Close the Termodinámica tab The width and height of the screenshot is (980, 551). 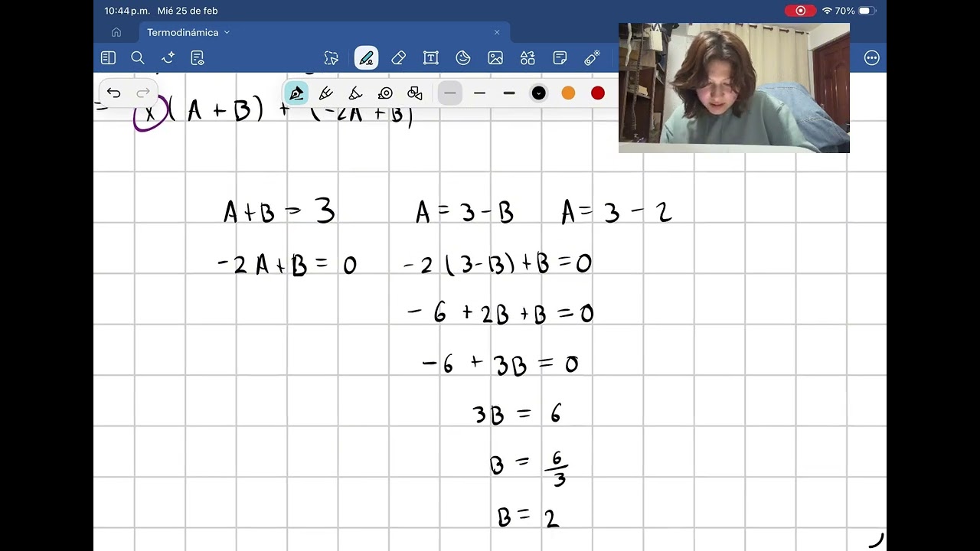pos(497,32)
